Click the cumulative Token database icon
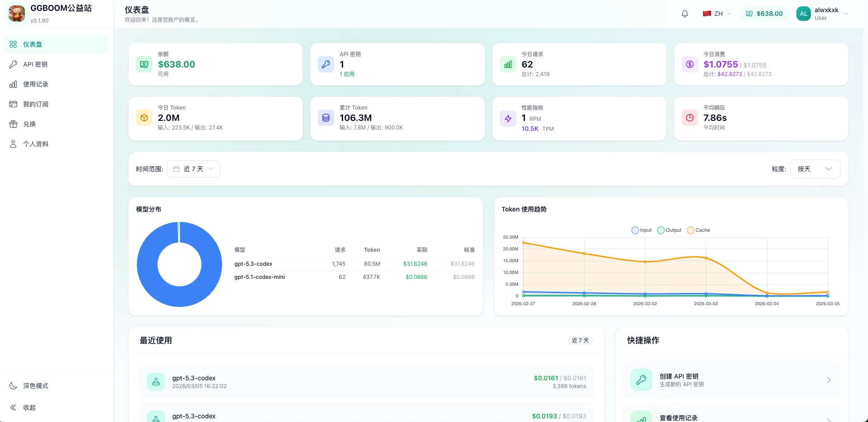 [325, 118]
